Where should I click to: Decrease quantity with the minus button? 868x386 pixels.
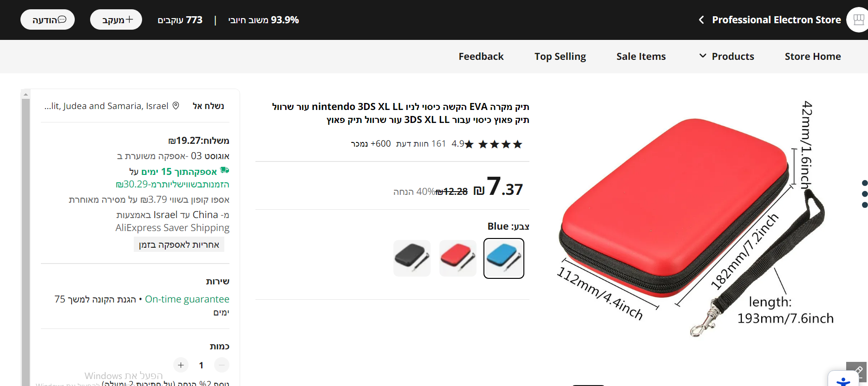pos(222,365)
